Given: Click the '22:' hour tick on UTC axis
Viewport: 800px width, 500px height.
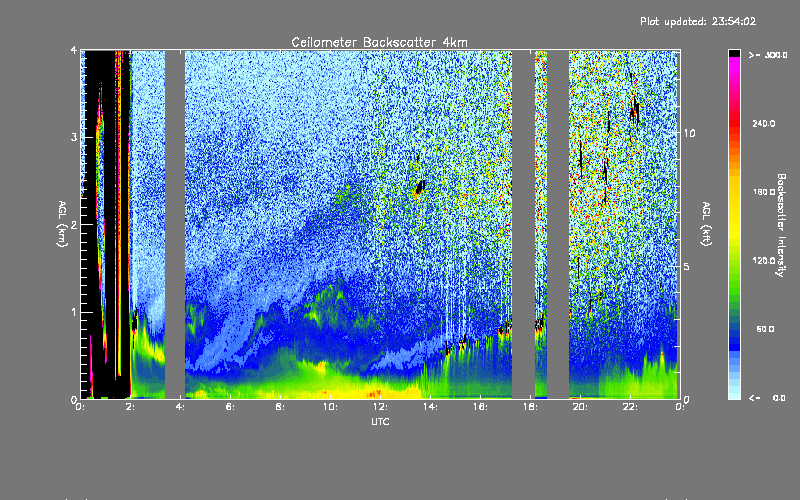Looking at the screenshot, I should point(630,407).
